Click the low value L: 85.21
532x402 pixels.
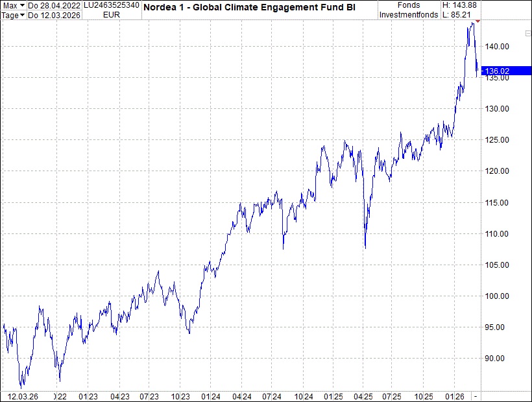(x=456, y=15)
